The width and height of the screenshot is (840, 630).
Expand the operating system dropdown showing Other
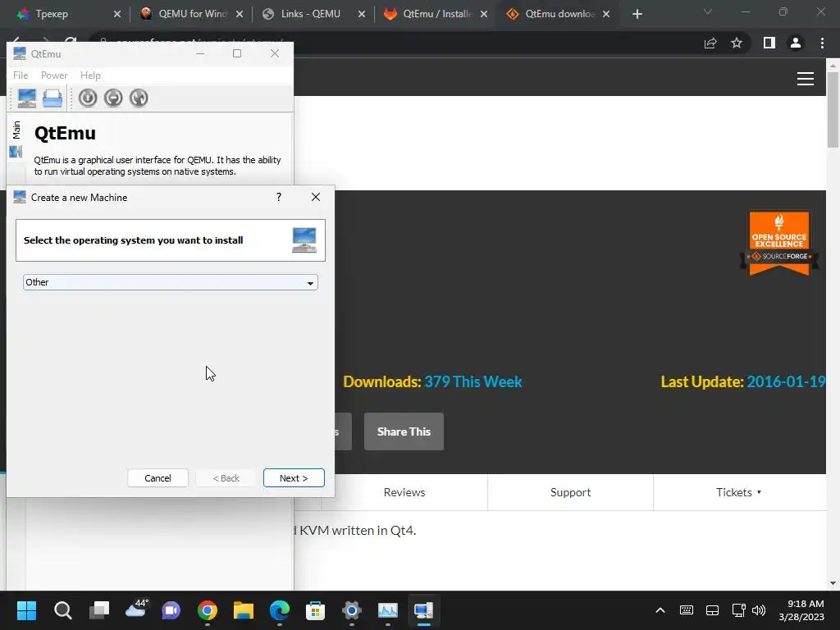171,282
